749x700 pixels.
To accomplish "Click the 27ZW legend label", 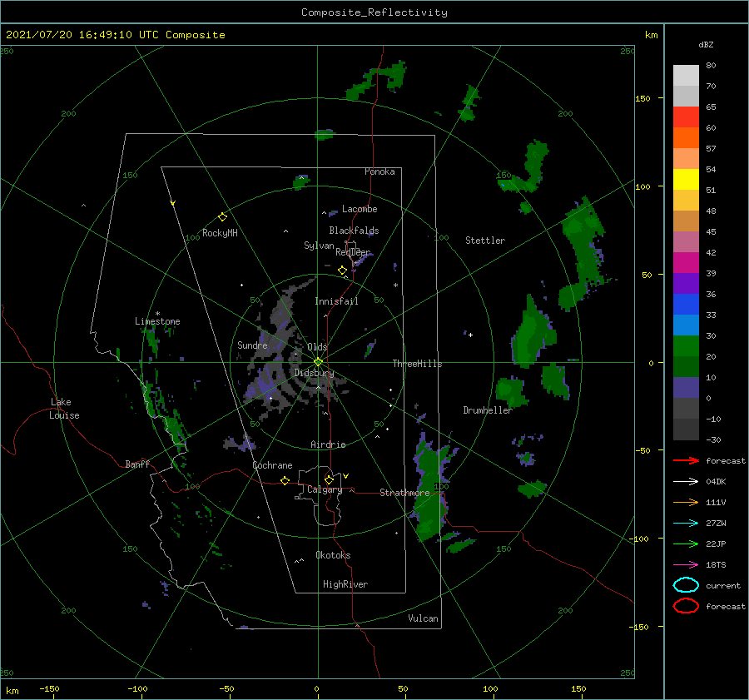I will [x=716, y=524].
